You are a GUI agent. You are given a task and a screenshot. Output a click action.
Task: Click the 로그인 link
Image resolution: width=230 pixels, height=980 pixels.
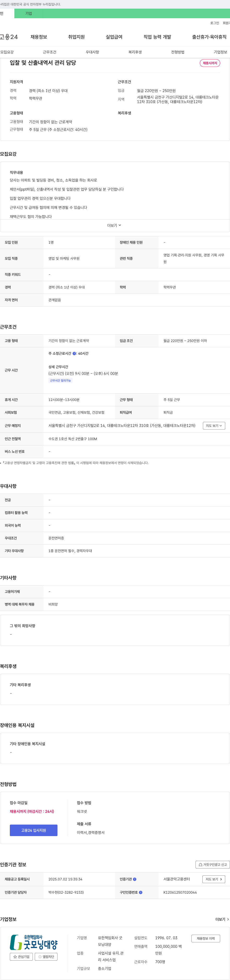click(x=214, y=23)
